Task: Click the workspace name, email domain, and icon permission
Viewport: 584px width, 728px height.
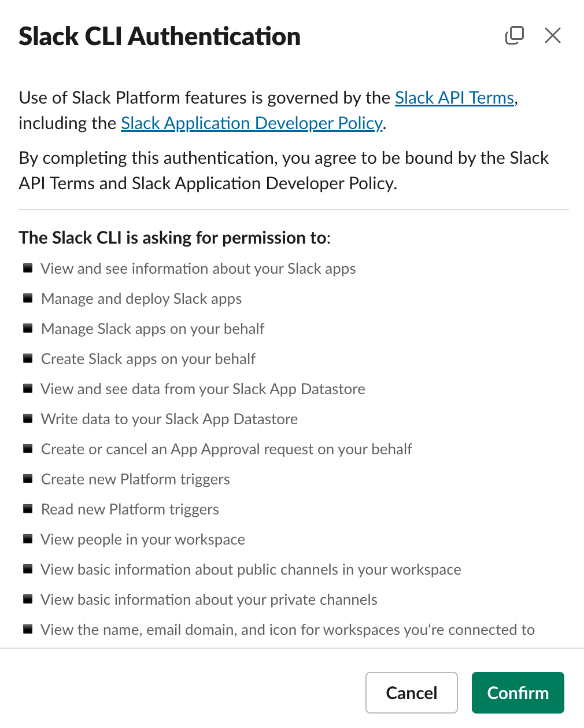Action: pos(287,629)
